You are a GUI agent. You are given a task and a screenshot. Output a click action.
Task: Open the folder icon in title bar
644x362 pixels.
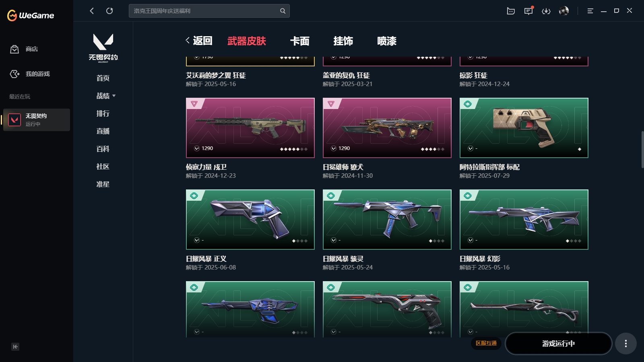(x=511, y=11)
